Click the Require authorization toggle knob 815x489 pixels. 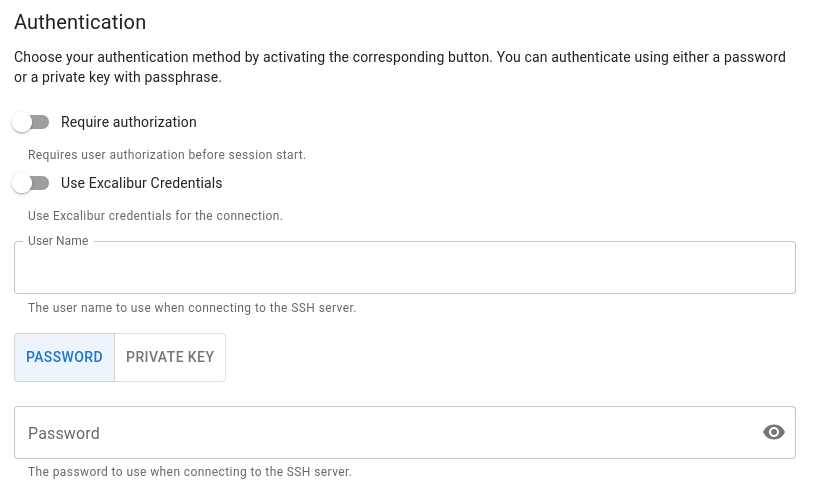[x=22, y=122]
